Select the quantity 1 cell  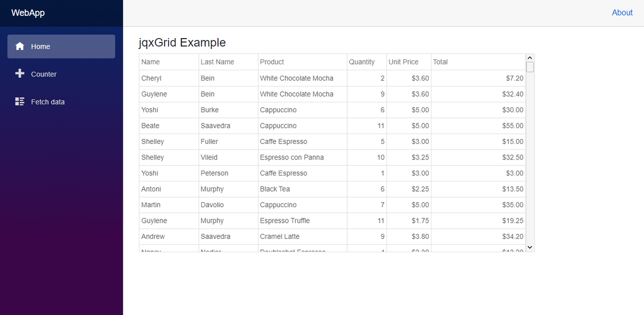[367, 173]
